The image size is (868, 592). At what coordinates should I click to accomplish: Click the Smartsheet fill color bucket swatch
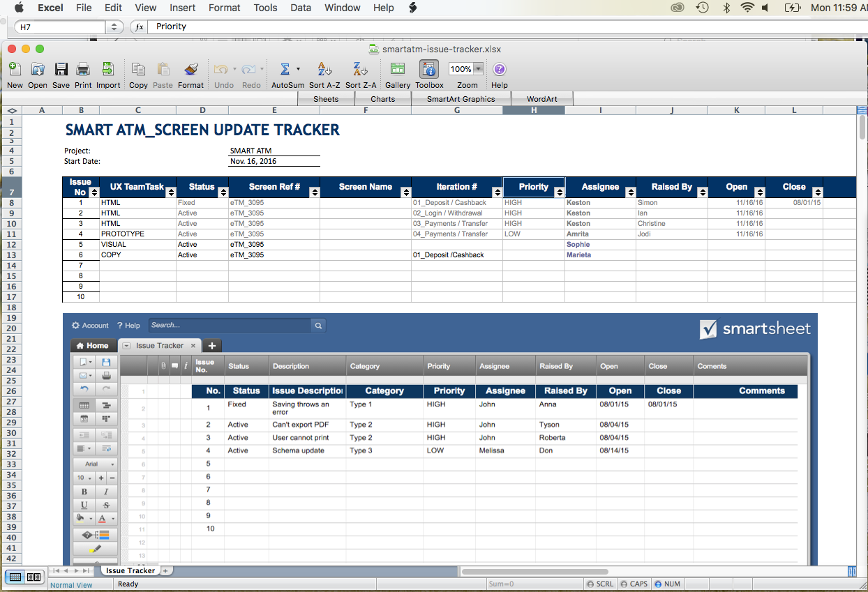[x=80, y=518]
